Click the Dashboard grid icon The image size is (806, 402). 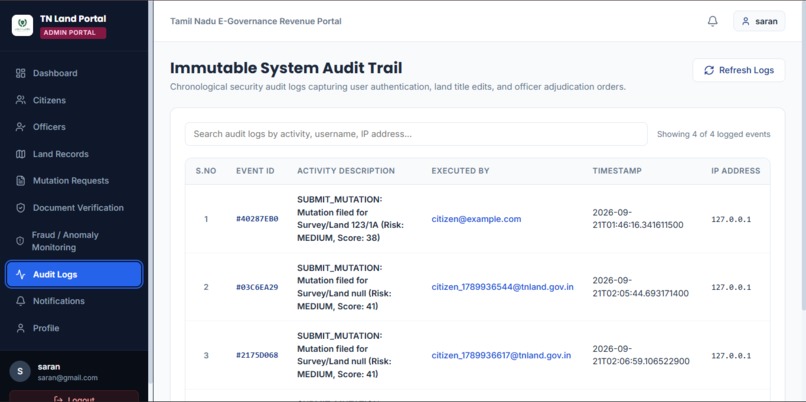pyautogui.click(x=21, y=74)
